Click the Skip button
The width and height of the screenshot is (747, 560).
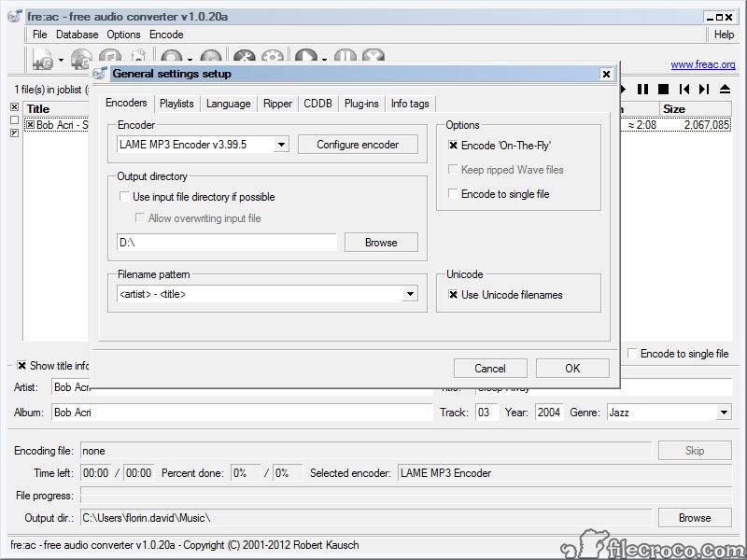point(695,451)
